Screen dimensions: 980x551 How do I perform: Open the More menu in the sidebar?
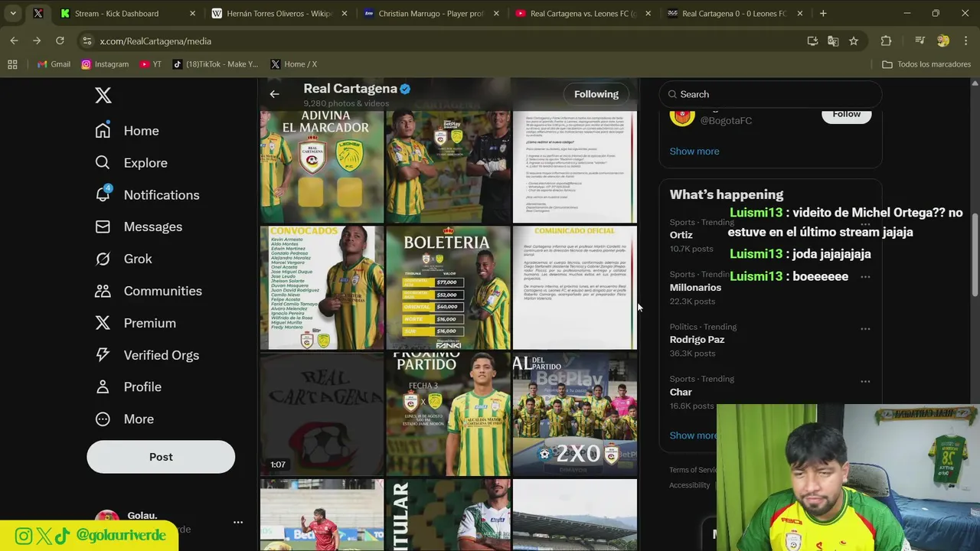[x=124, y=419]
